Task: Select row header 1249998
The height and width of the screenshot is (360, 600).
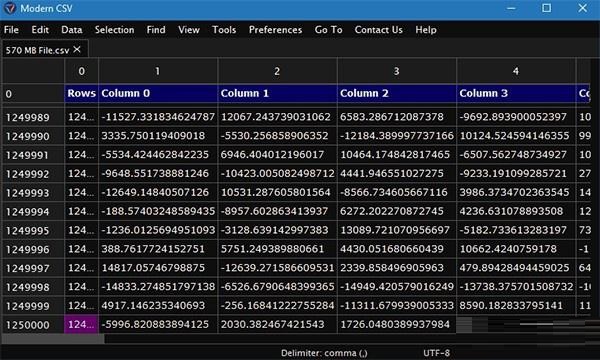Action: point(33,287)
